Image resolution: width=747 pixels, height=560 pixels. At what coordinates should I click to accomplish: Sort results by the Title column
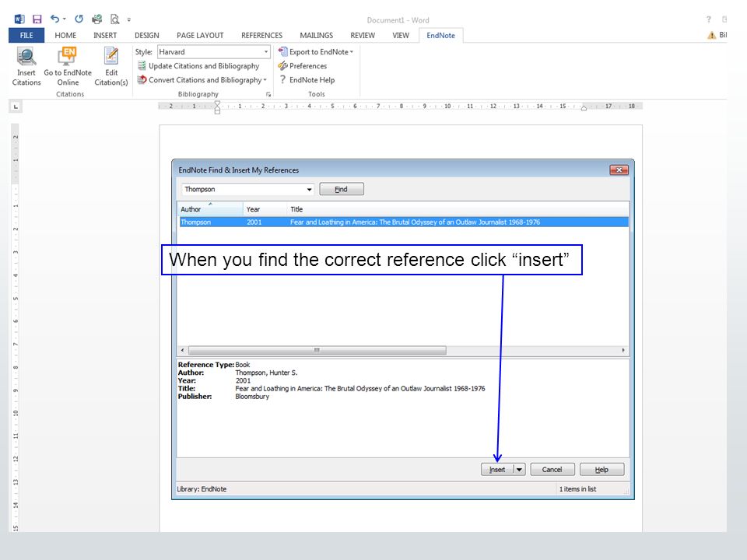[x=458, y=209]
